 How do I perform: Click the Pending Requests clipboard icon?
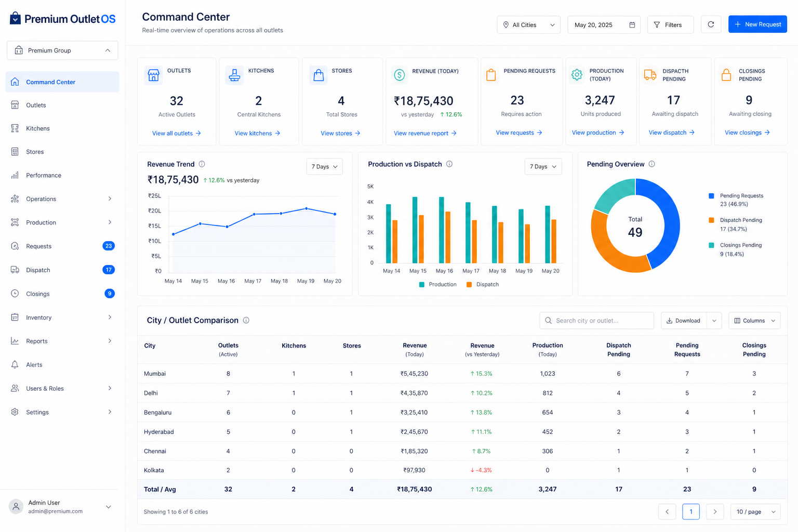pyautogui.click(x=491, y=75)
